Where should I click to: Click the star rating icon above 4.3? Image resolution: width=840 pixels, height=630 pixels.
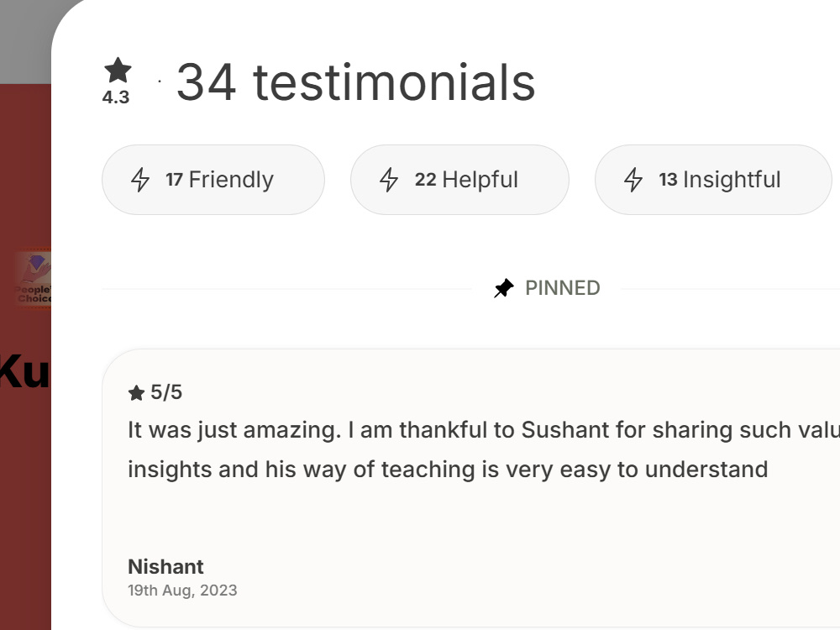point(118,71)
